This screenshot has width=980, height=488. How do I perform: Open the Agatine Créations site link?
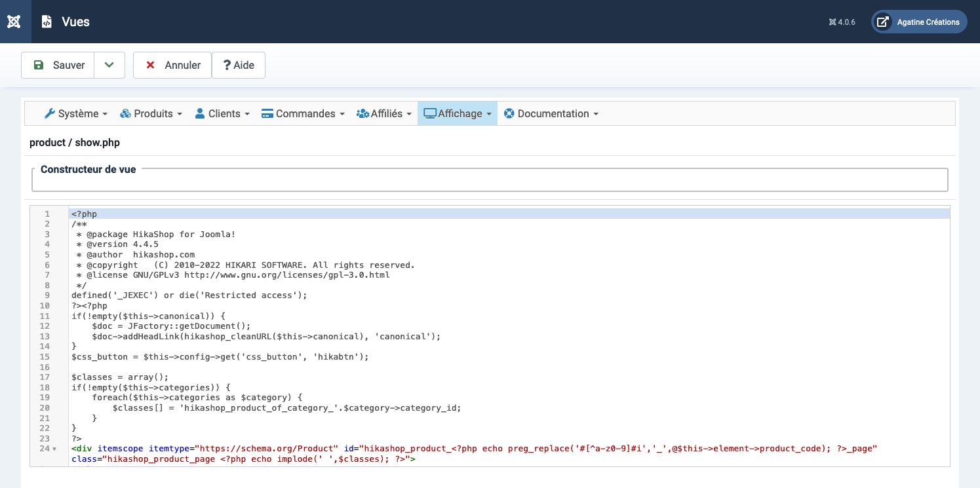click(x=928, y=22)
